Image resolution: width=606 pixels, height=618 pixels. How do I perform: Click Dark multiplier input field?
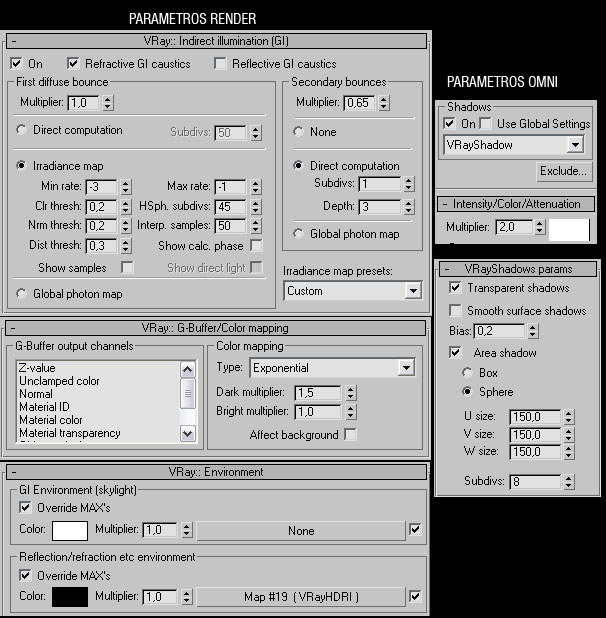[318, 393]
